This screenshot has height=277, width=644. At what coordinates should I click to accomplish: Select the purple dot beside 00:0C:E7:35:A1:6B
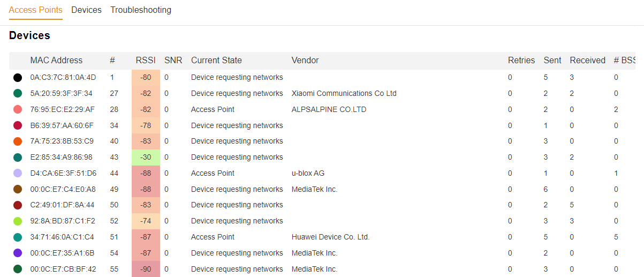click(18, 253)
